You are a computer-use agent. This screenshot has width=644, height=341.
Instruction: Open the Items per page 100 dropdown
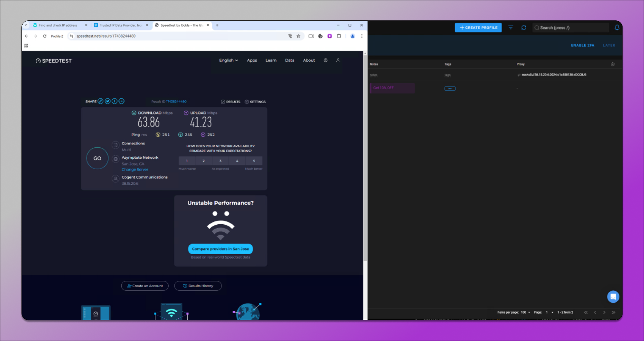pyautogui.click(x=526, y=313)
